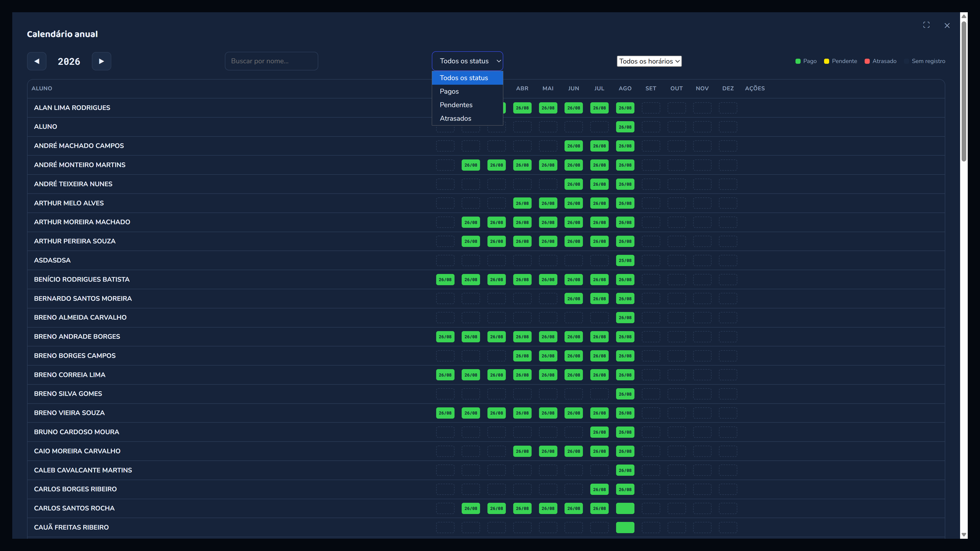980x551 pixels.
Task: Click ABR paid cell for ARTHUR MELO ALVES
Action: 522,204
